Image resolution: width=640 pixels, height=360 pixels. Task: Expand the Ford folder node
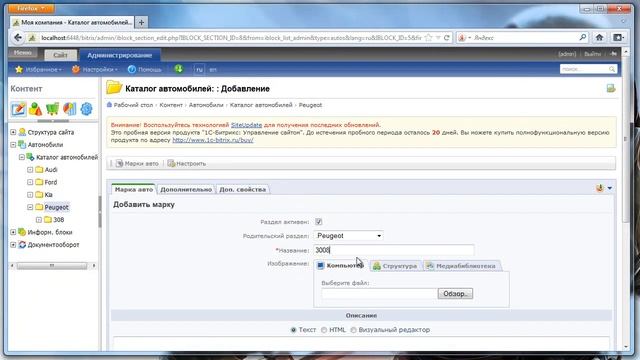30,182
